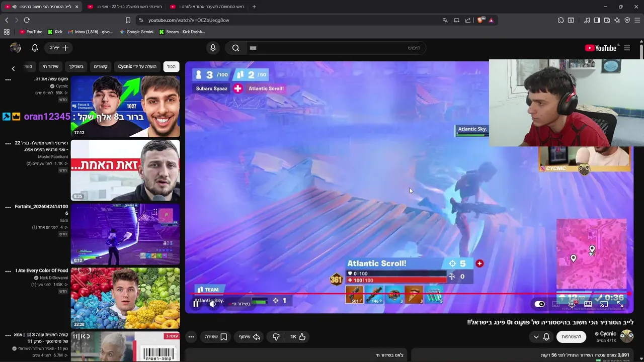The image size is (644, 362).
Task: Open the YouTube guide hamburger menu
Action: coord(627,48)
